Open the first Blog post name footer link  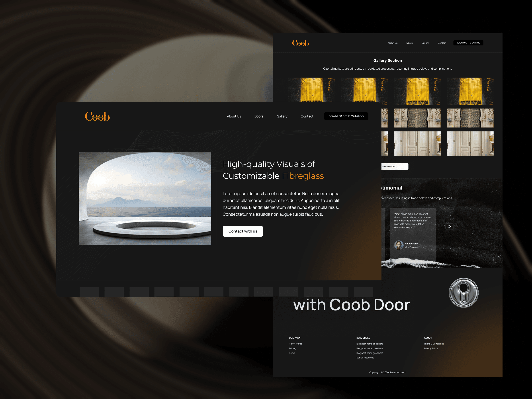370,344
